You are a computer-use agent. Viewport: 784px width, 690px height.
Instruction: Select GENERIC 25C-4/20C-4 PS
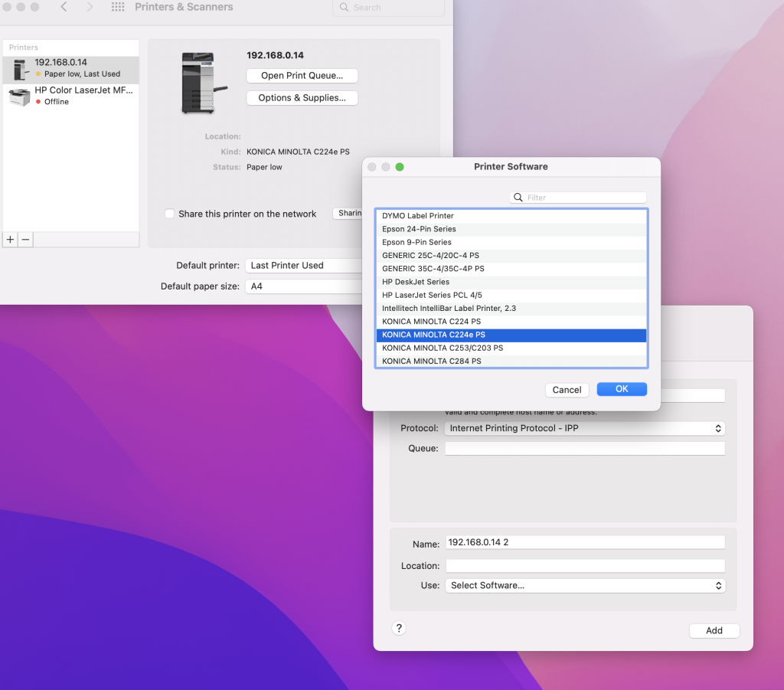[511, 256]
